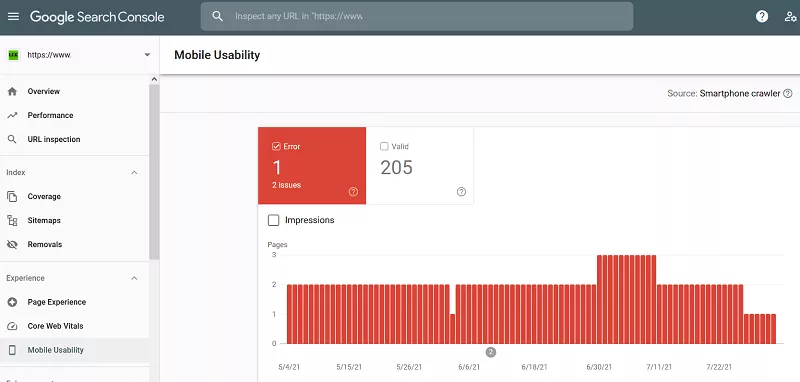The height and width of the screenshot is (382, 800).
Task: Click the Sitemaps tree icon
Action: click(12, 220)
